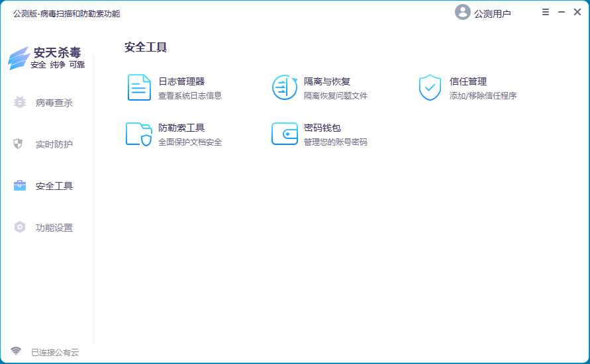The width and height of the screenshot is (590, 364).
Task: Click the 功能设置 hexagon gear icon
Action: (x=20, y=227)
